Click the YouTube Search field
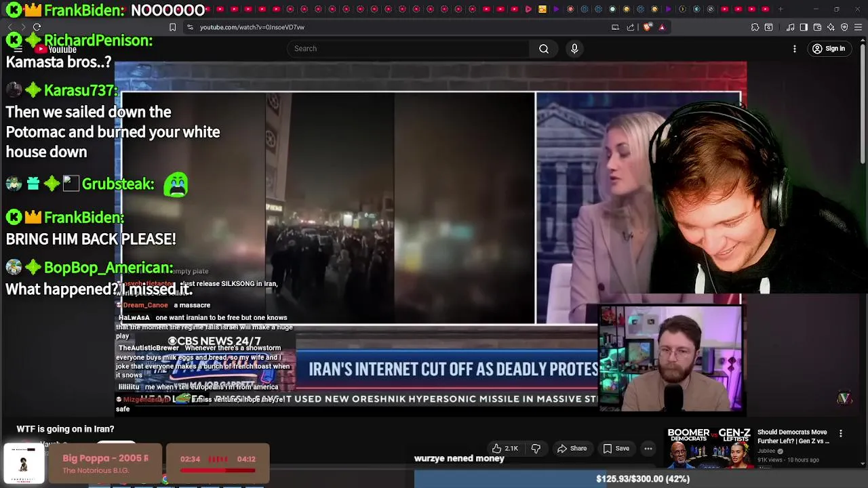This screenshot has height=488, width=868. coord(407,49)
